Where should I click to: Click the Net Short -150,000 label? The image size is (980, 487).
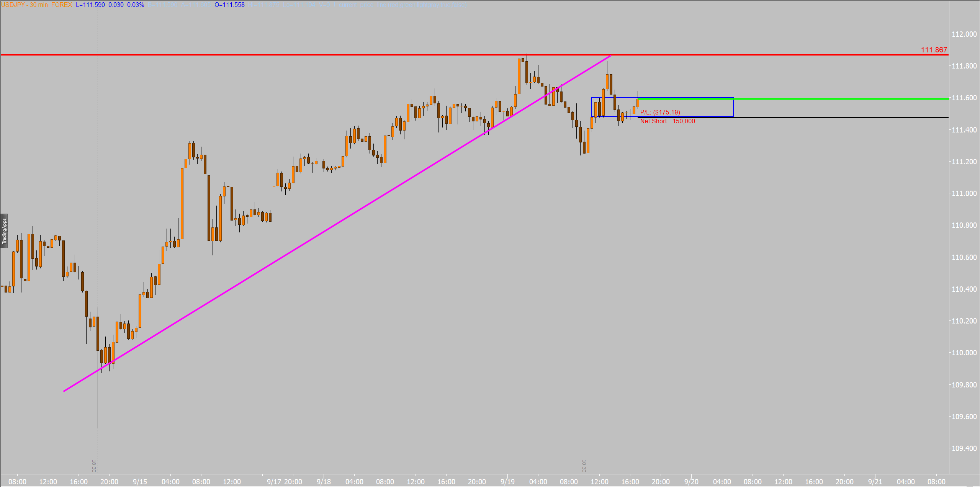667,121
